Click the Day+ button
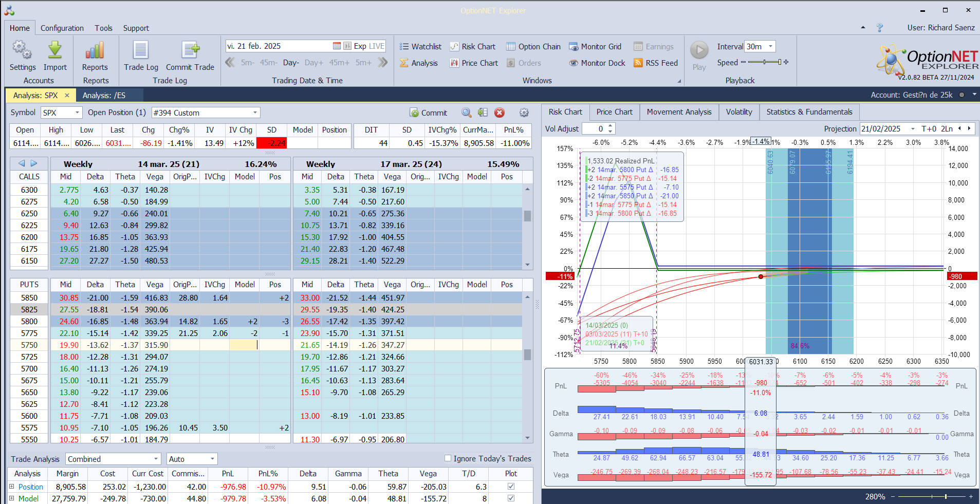The image size is (980, 504). (314, 63)
